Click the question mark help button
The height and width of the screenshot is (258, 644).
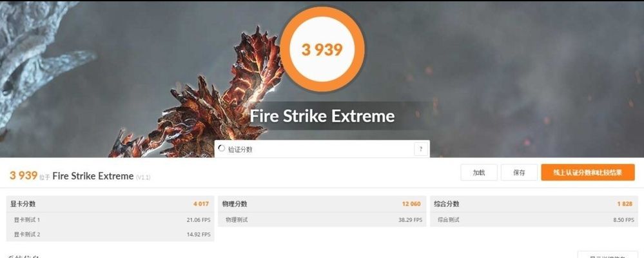pos(420,150)
